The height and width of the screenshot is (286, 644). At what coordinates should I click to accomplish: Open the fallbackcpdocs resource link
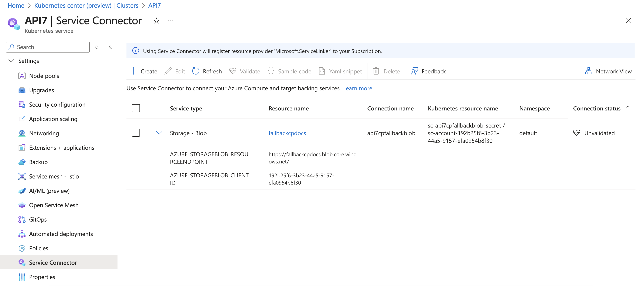click(x=287, y=133)
